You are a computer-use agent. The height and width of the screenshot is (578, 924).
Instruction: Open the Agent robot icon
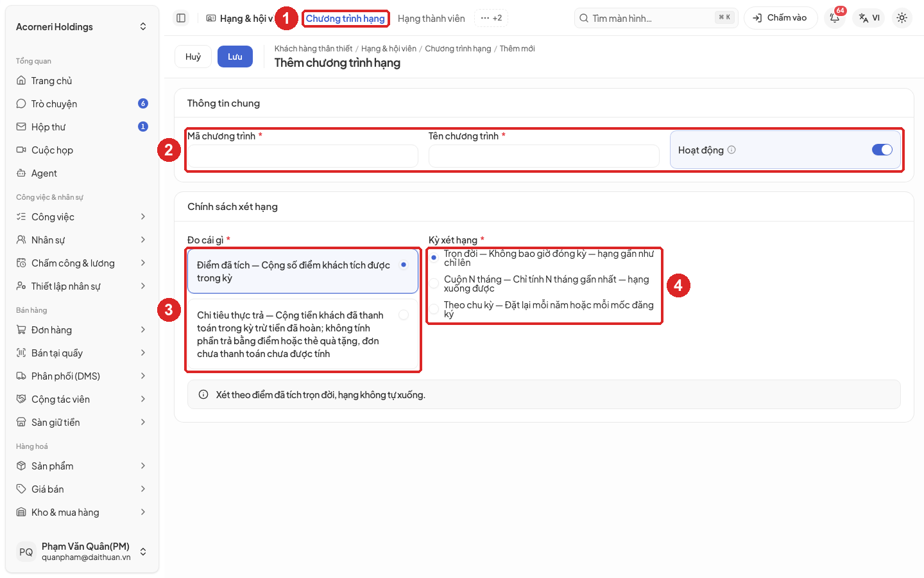click(x=21, y=173)
